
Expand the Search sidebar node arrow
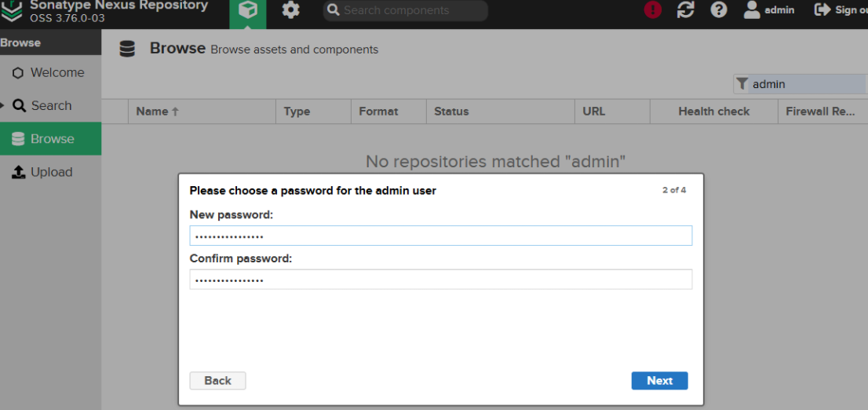point(3,105)
